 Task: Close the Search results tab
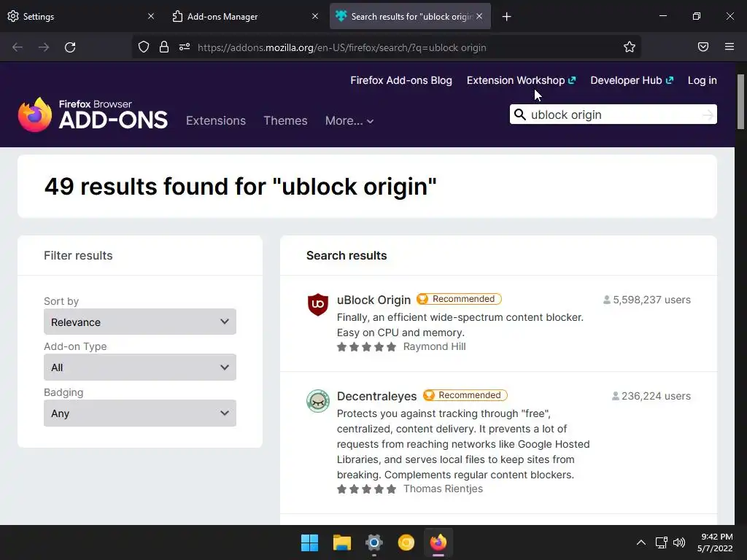click(x=479, y=16)
